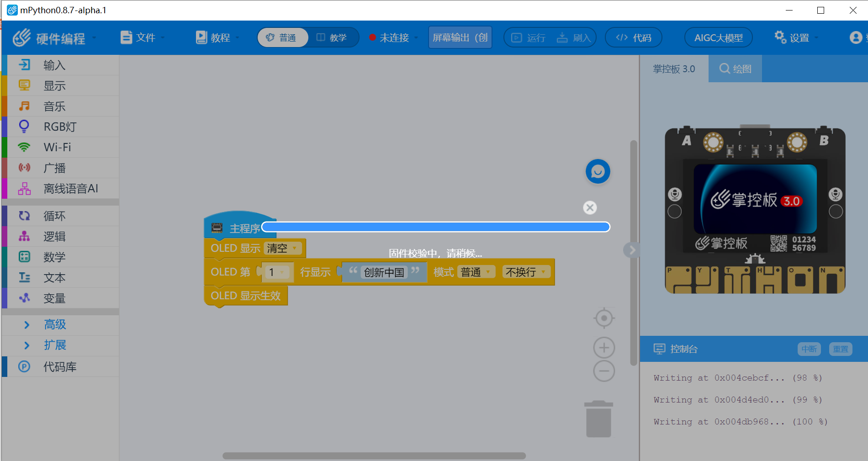Open the 代码库 category
The height and width of the screenshot is (461, 868).
(60, 366)
